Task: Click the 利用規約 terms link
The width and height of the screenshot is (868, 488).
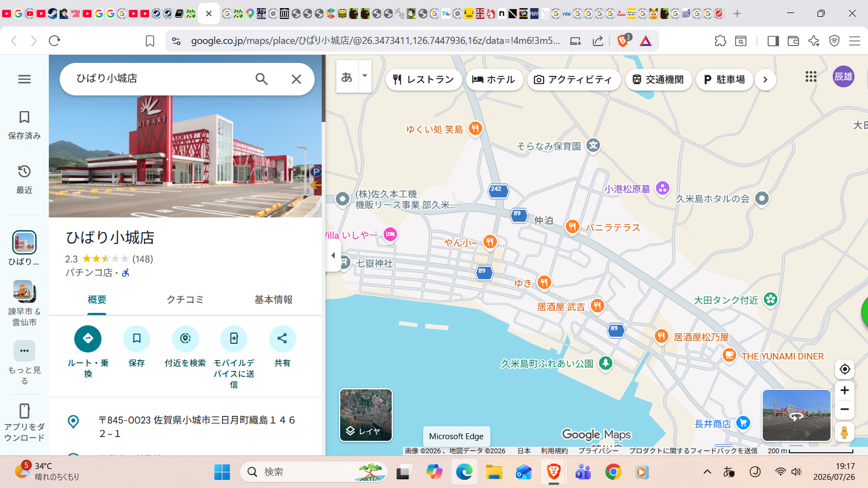Action: click(554, 451)
